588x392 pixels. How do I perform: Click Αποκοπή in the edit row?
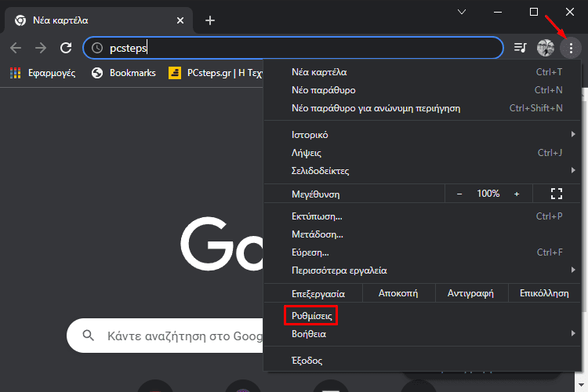398,293
